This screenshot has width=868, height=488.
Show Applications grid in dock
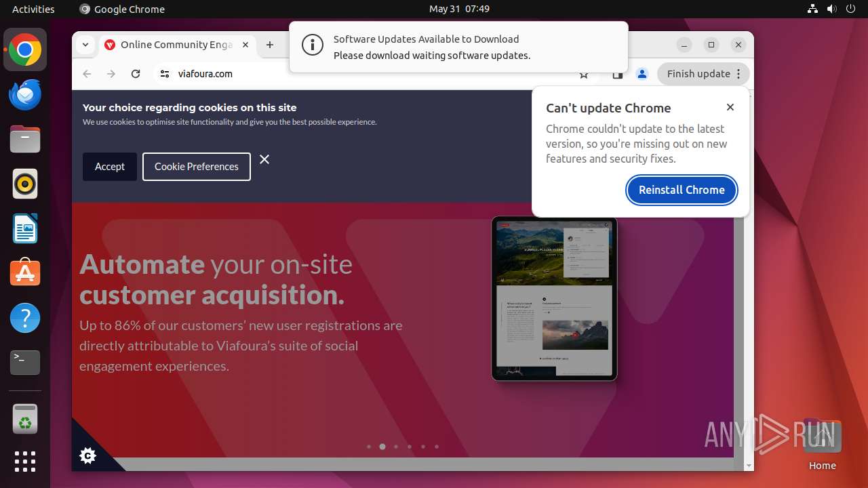pos(25,462)
